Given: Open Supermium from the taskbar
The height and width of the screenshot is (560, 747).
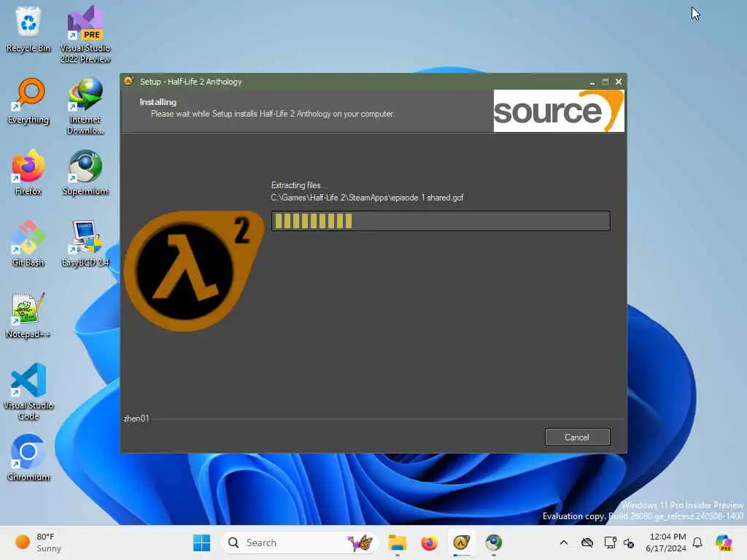Looking at the screenshot, I should 494,542.
